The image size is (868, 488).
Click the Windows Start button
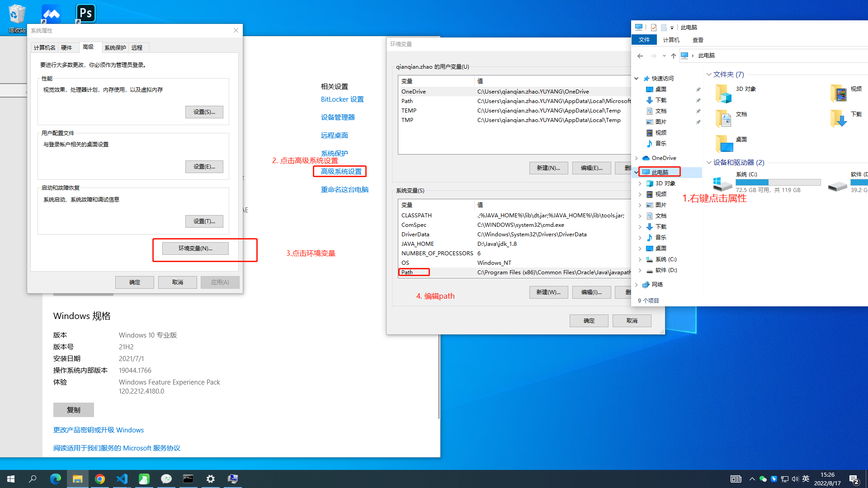pyautogui.click(x=11, y=479)
